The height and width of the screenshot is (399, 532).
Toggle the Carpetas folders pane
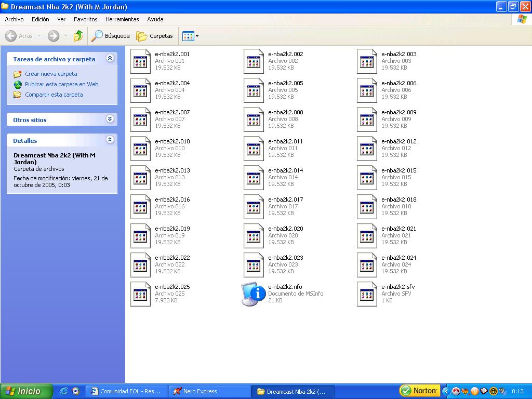(155, 36)
